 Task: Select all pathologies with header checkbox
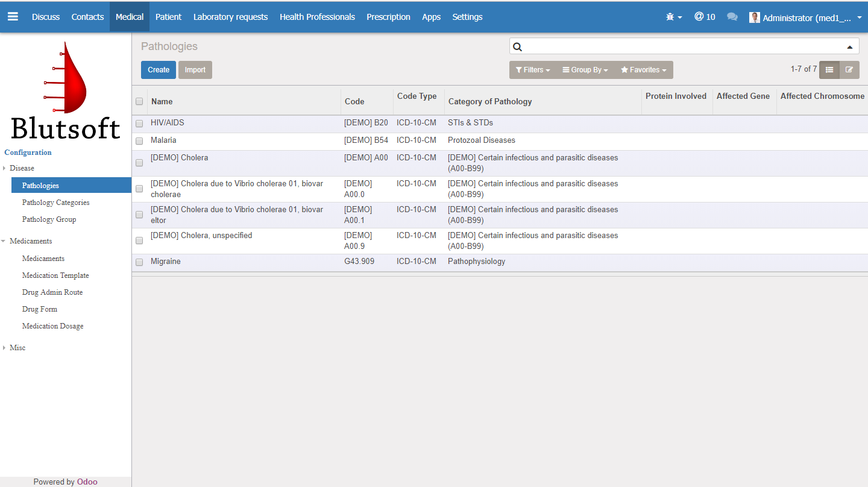[x=139, y=101]
